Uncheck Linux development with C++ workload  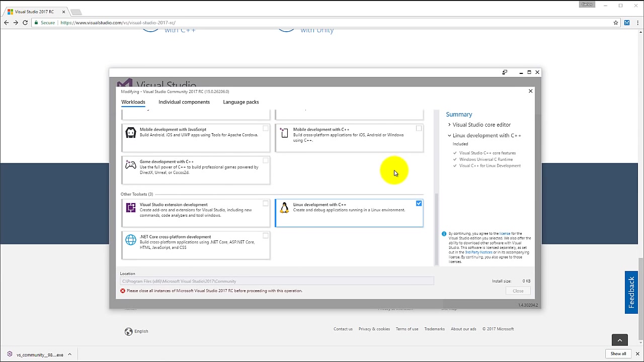[x=419, y=204]
